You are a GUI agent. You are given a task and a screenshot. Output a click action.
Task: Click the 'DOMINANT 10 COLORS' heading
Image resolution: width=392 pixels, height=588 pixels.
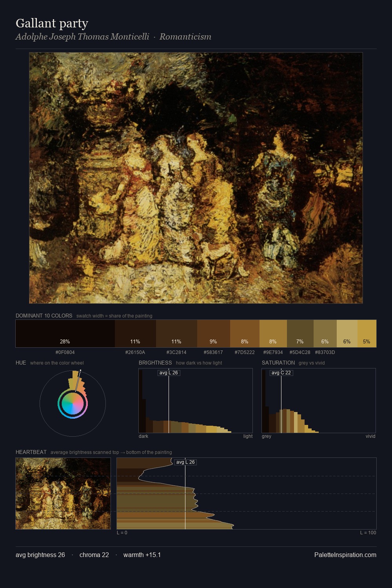click(44, 316)
